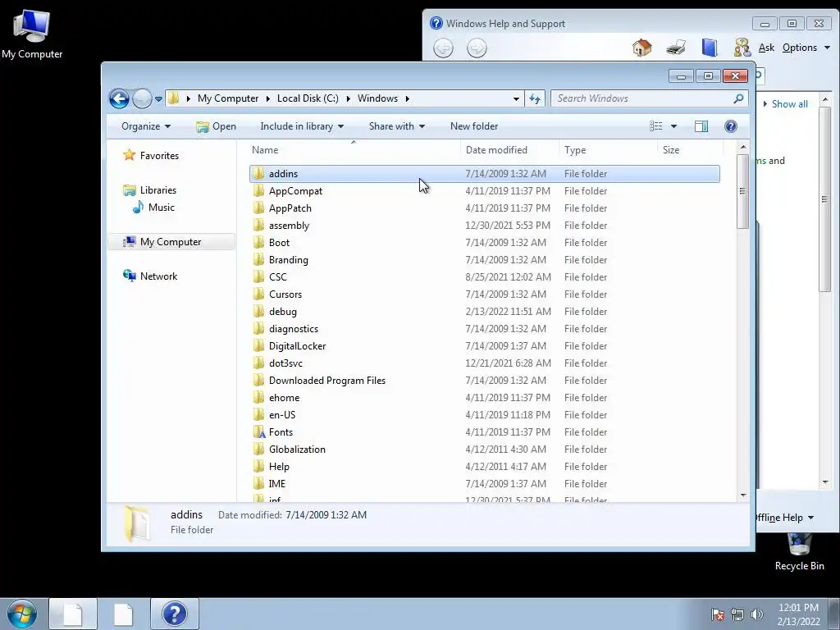This screenshot has height=630, width=840.
Task: Open the Include in library menu
Action: (x=302, y=126)
